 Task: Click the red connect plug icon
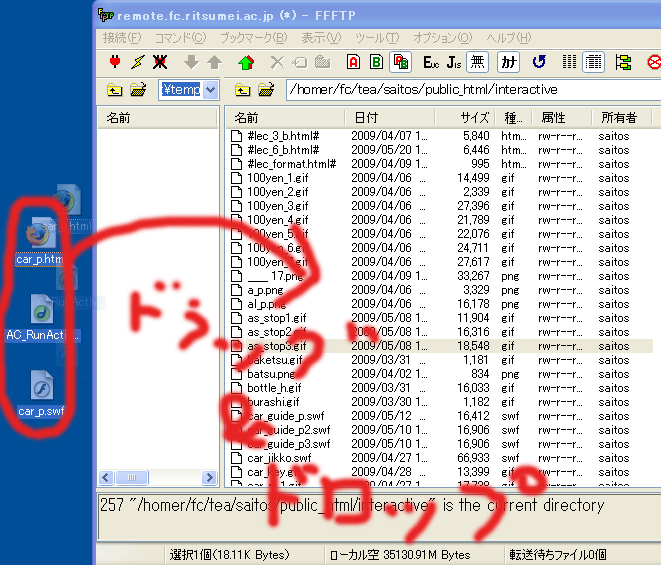pyautogui.click(x=114, y=62)
